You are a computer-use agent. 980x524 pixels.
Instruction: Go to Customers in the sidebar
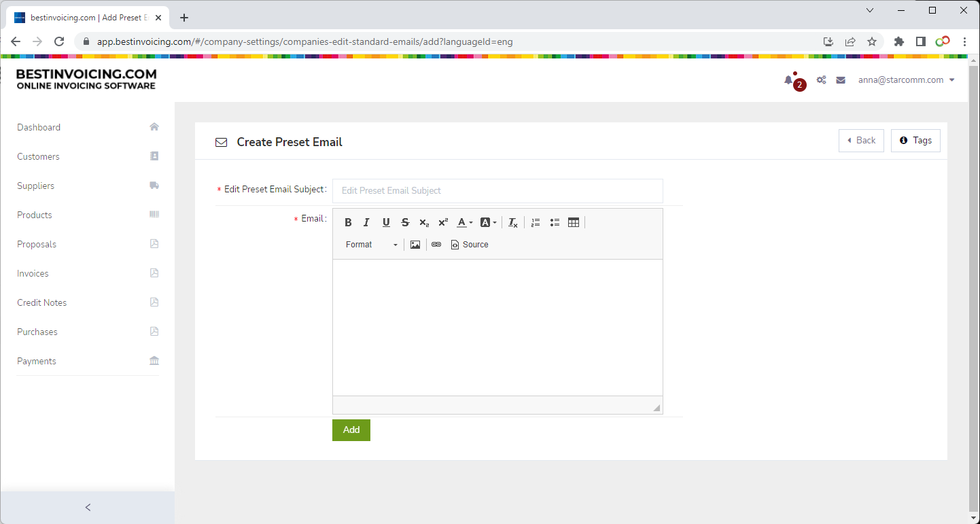pyautogui.click(x=39, y=156)
